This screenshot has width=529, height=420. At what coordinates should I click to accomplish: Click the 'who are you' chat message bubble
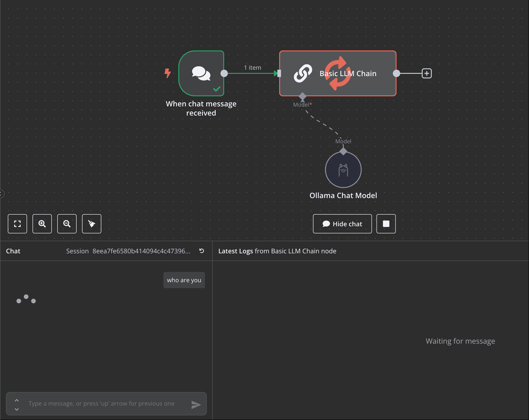click(x=184, y=280)
